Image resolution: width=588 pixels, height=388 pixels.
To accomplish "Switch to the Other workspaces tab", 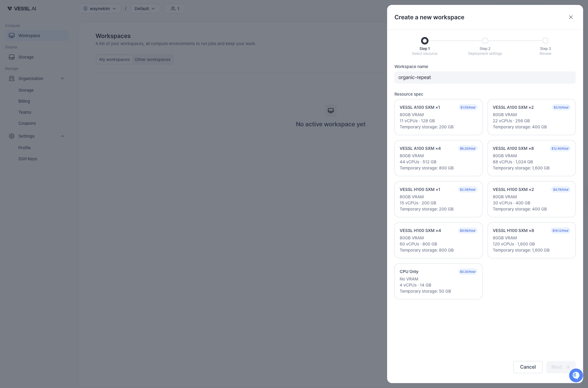I will point(153,59).
